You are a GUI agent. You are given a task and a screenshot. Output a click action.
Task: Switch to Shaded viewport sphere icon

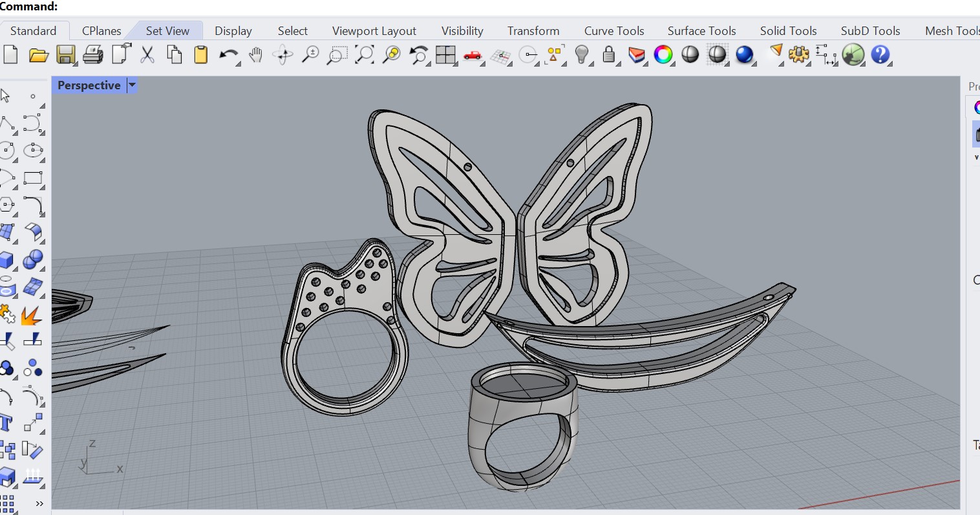pyautogui.click(x=690, y=55)
